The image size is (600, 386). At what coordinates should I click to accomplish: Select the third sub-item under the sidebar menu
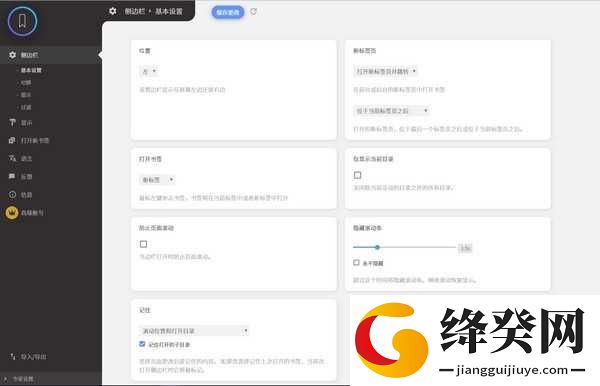click(26, 94)
